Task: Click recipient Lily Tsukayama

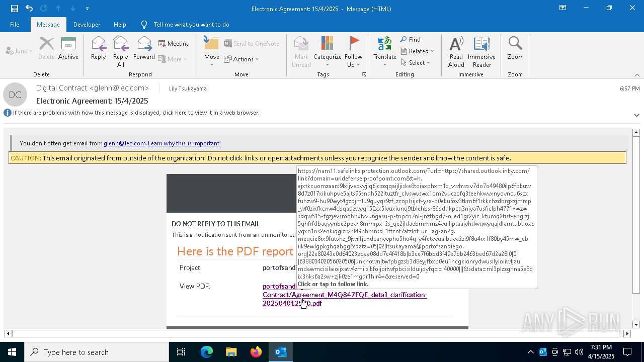Action: [188, 88]
